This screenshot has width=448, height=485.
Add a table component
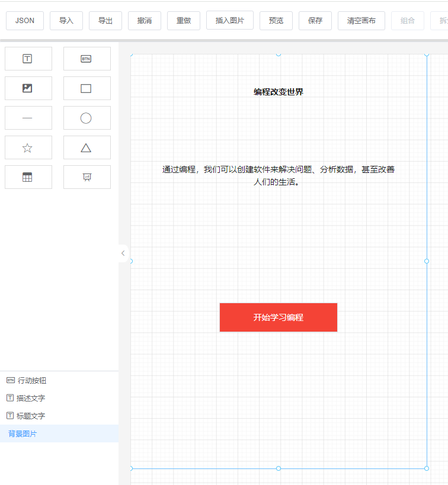tap(28, 177)
